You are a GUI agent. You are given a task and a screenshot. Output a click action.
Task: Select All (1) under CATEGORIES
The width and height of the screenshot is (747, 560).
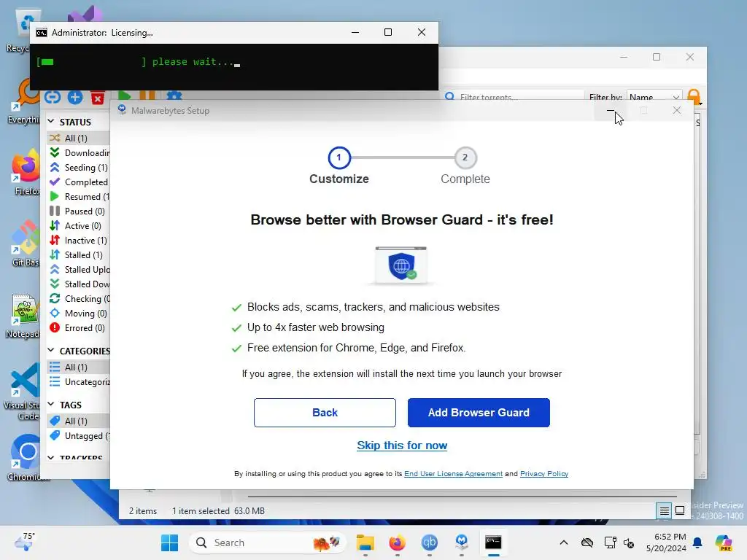79,367
